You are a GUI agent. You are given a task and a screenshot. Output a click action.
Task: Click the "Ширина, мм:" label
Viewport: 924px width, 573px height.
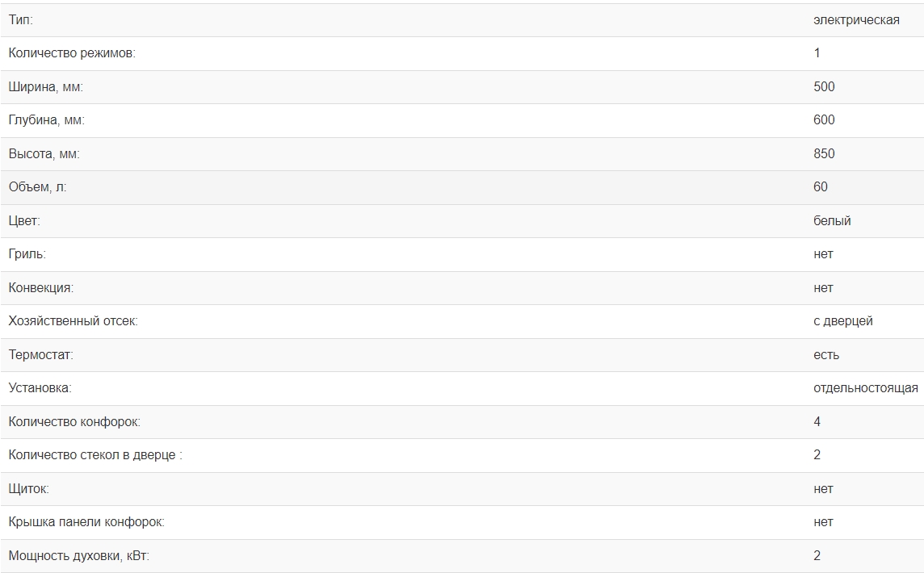click(x=46, y=86)
